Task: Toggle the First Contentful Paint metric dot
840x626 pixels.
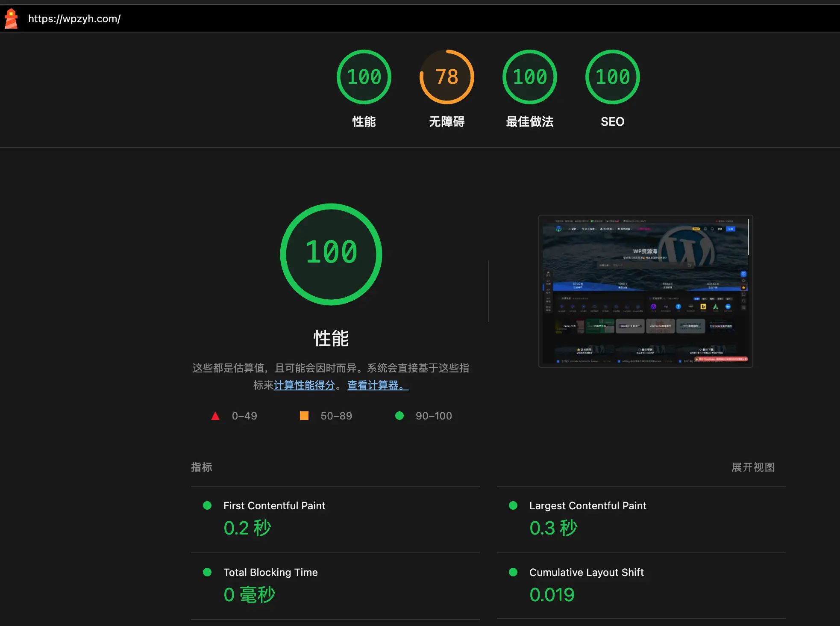Action: 208,505
